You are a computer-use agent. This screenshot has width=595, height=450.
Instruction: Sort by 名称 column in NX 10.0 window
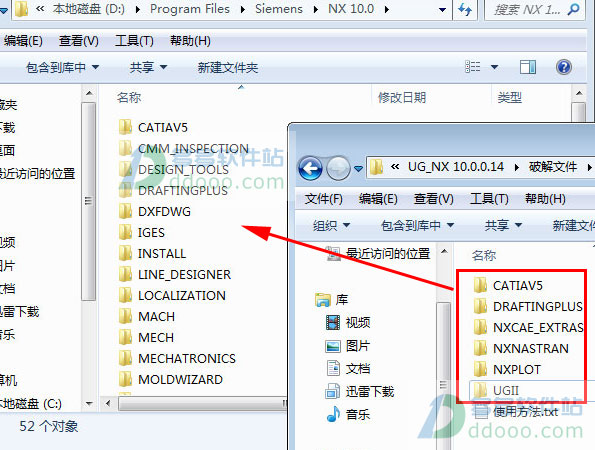[x=129, y=98]
